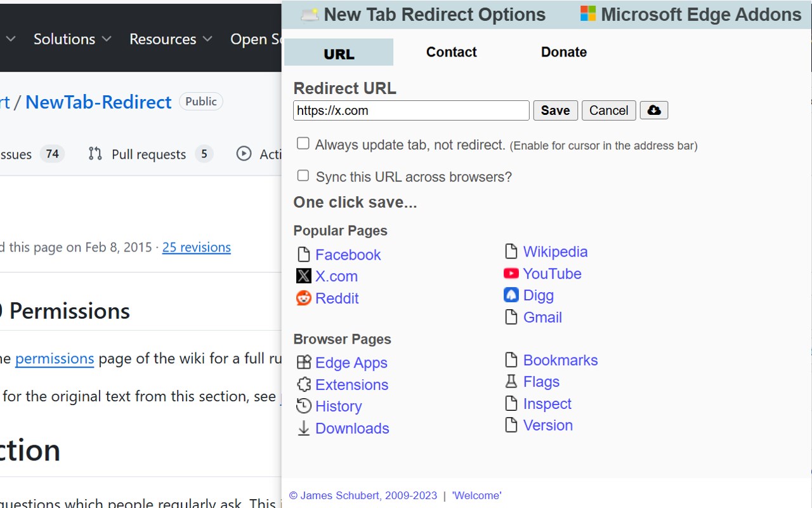Enable Always update tab checkbox
Viewport: 812px width, 508px height.
pyautogui.click(x=303, y=144)
